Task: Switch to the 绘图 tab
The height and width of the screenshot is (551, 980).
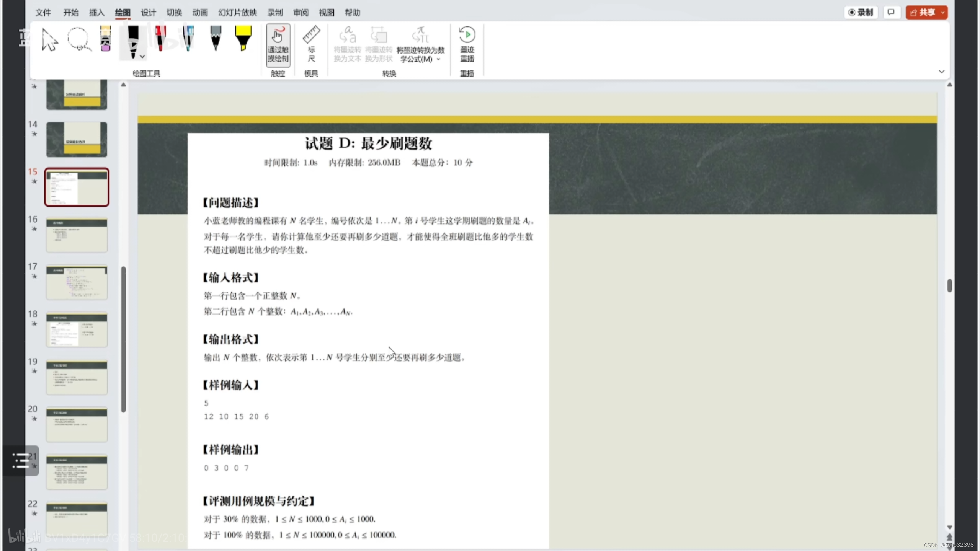Action: (x=122, y=13)
